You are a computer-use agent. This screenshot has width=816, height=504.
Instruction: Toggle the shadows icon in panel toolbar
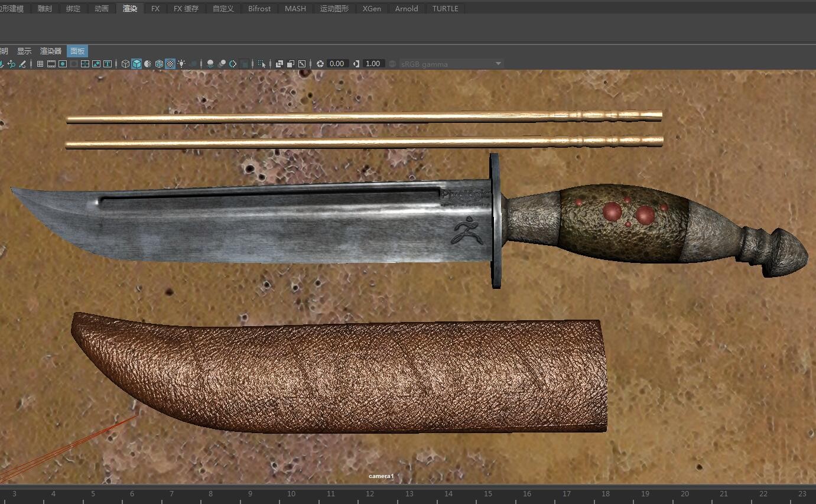pos(194,64)
